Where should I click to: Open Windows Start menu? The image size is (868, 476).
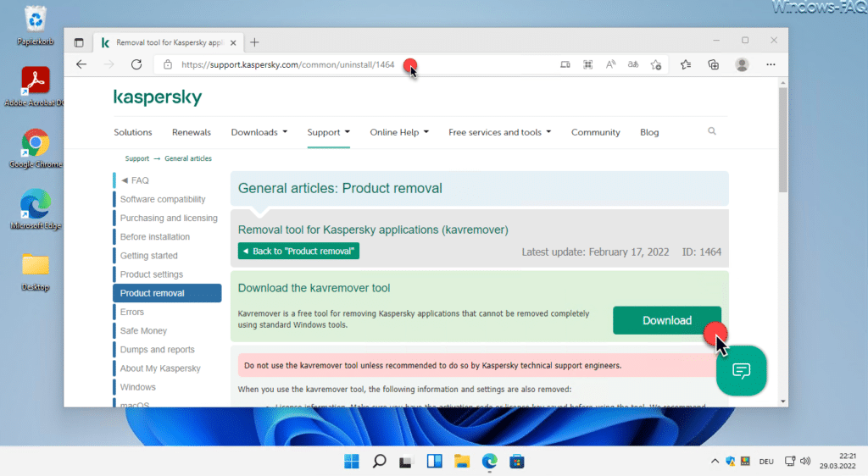[x=352, y=461]
